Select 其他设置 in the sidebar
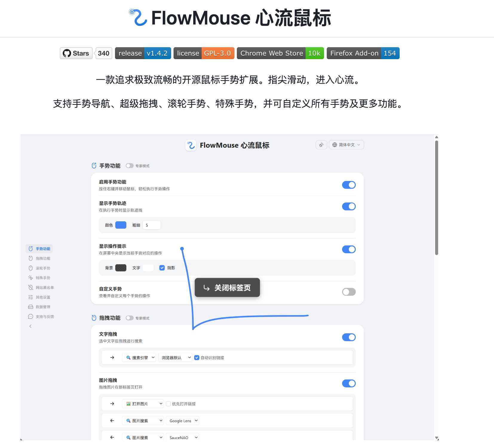The width and height of the screenshot is (494, 448). 39,297
